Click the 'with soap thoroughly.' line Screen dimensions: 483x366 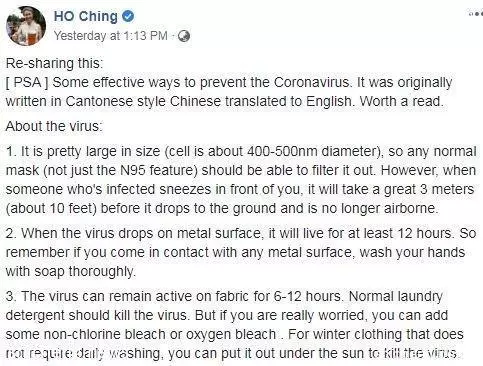[x=71, y=271]
